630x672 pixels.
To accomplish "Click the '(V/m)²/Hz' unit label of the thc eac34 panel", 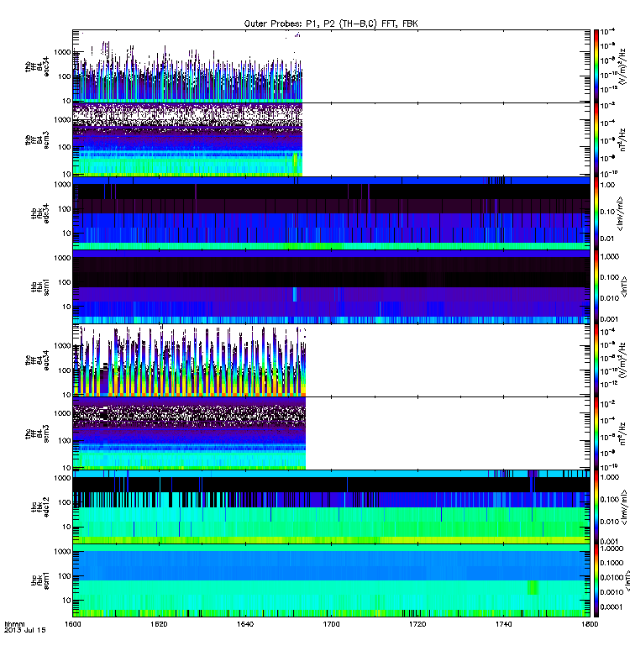I will click(x=624, y=360).
